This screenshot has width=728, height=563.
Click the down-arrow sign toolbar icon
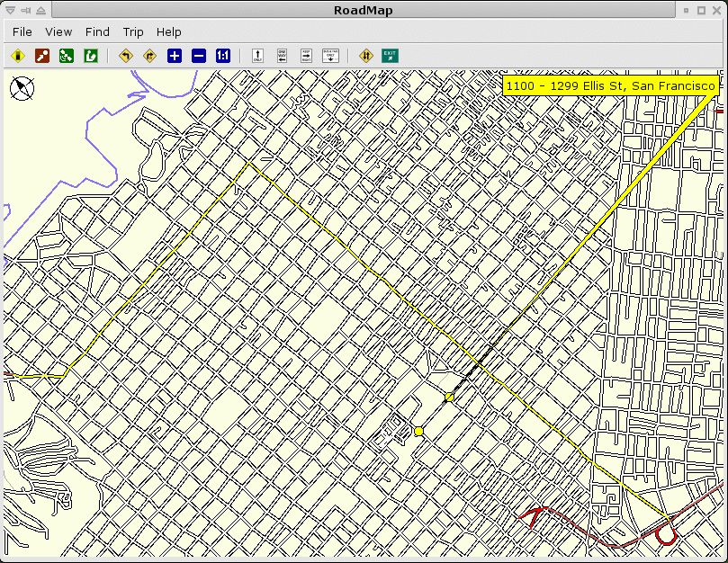[330, 56]
